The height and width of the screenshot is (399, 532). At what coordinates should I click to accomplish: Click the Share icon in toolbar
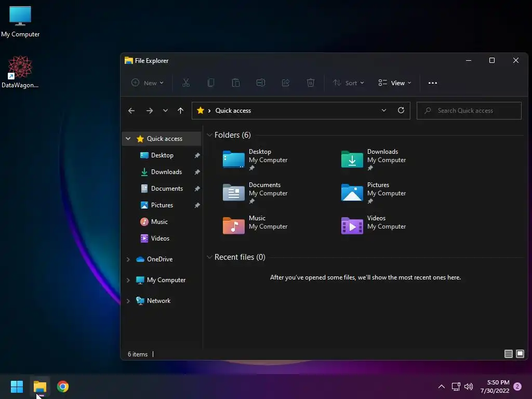click(x=286, y=83)
